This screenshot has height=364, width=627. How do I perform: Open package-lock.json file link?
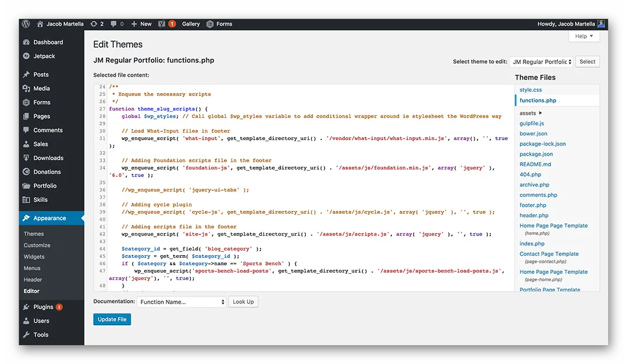tap(543, 144)
